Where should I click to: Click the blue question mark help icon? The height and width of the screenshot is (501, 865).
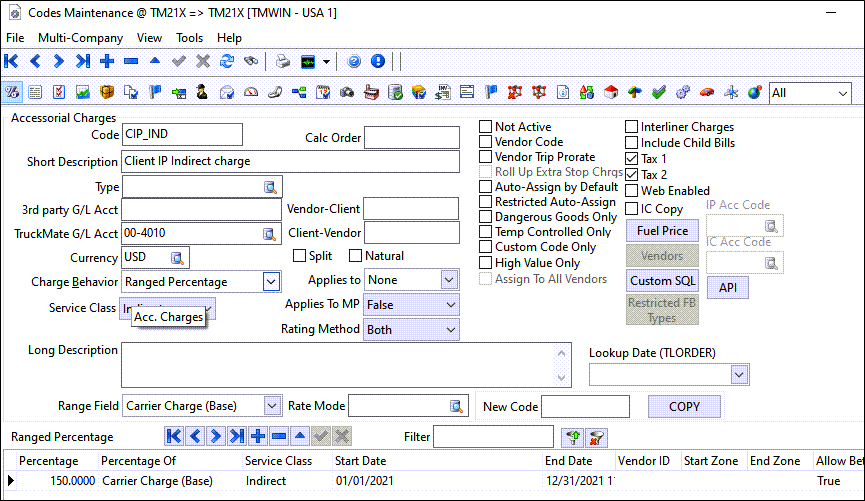click(x=354, y=61)
